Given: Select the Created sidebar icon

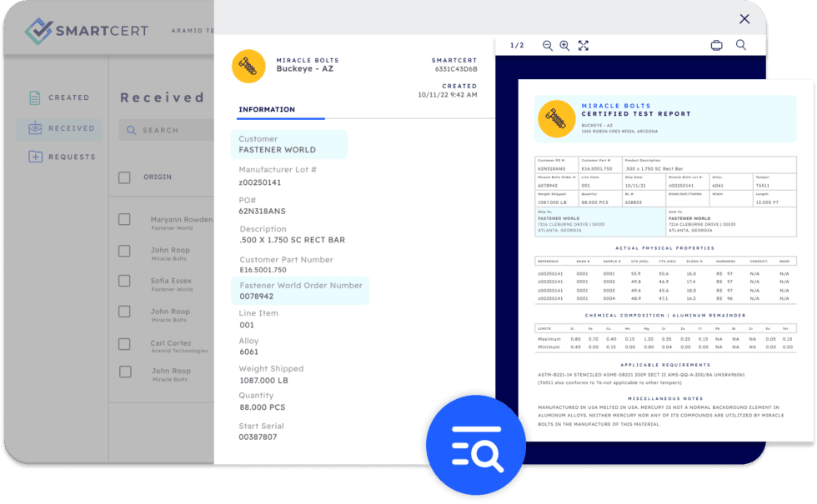Looking at the screenshot, I should pyautogui.click(x=33, y=97).
